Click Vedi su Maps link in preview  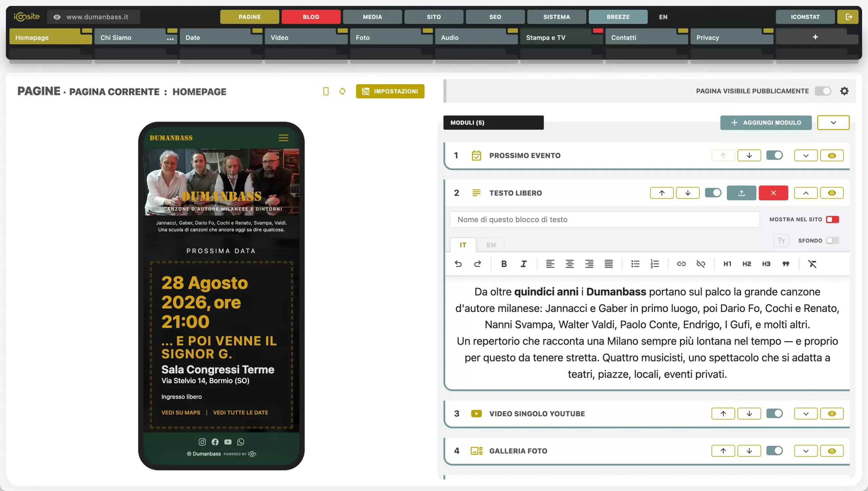180,412
